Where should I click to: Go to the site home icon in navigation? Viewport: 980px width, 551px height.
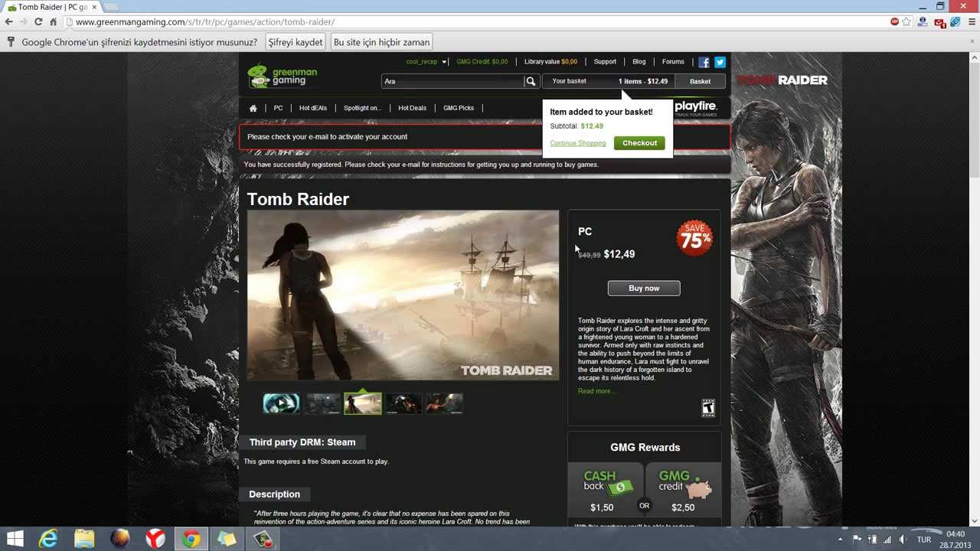coord(253,108)
